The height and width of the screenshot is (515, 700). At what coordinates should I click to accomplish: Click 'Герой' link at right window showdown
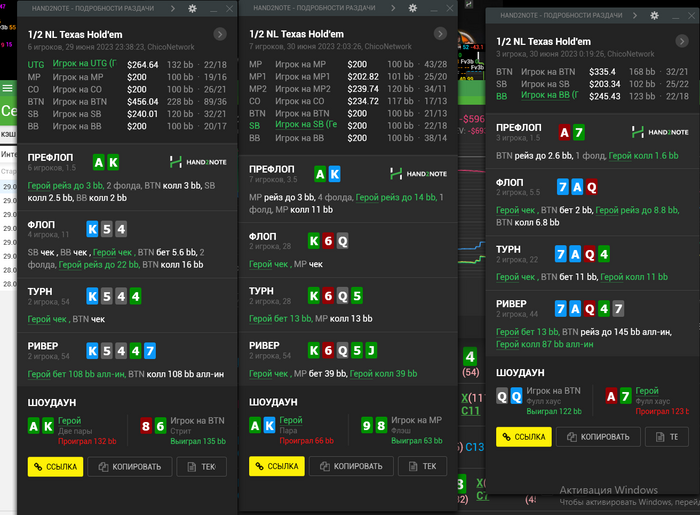647,390
